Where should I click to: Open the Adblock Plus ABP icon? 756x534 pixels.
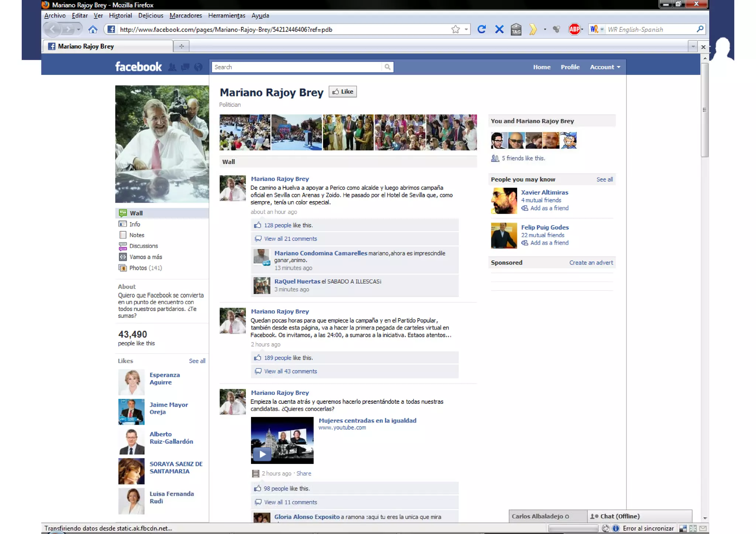(x=574, y=29)
